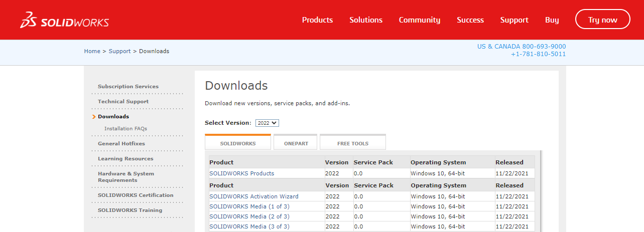Click Released date of Media (3 of 3)
644x232 pixels.
512,226
